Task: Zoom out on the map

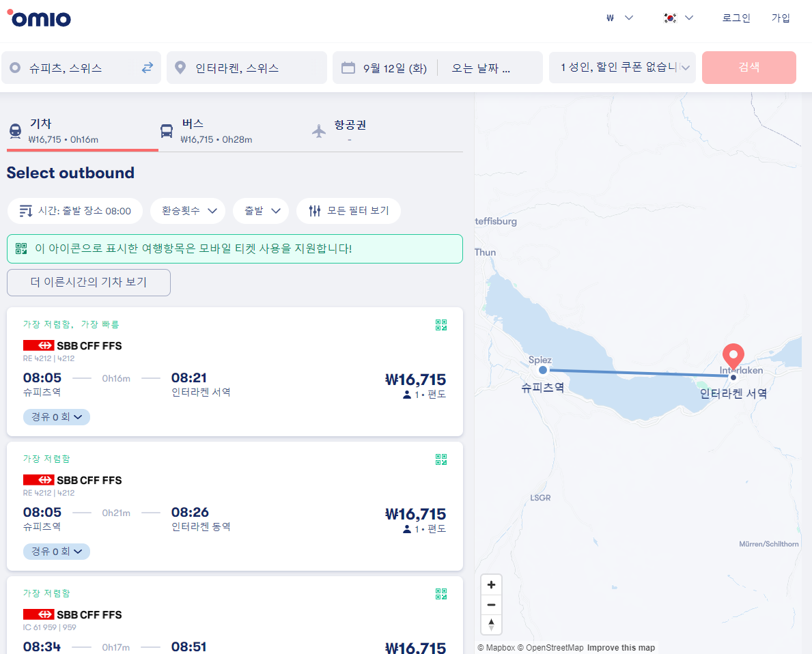Action: (x=491, y=604)
